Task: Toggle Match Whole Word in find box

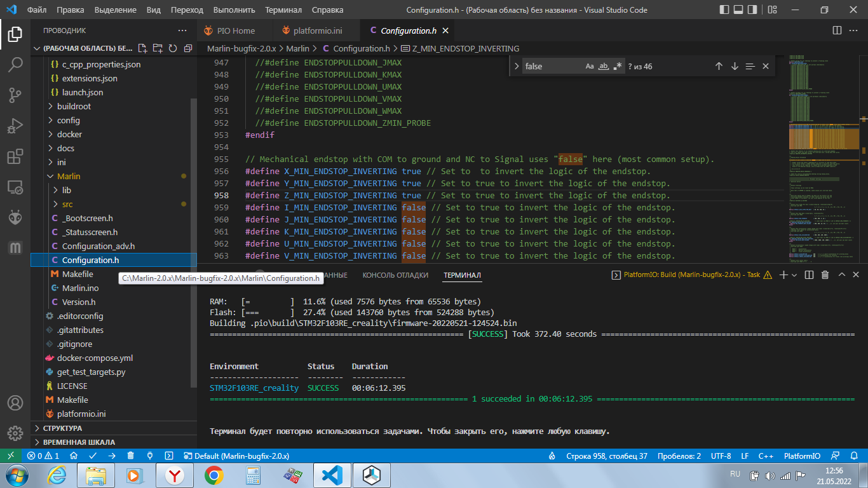Action: point(604,66)
